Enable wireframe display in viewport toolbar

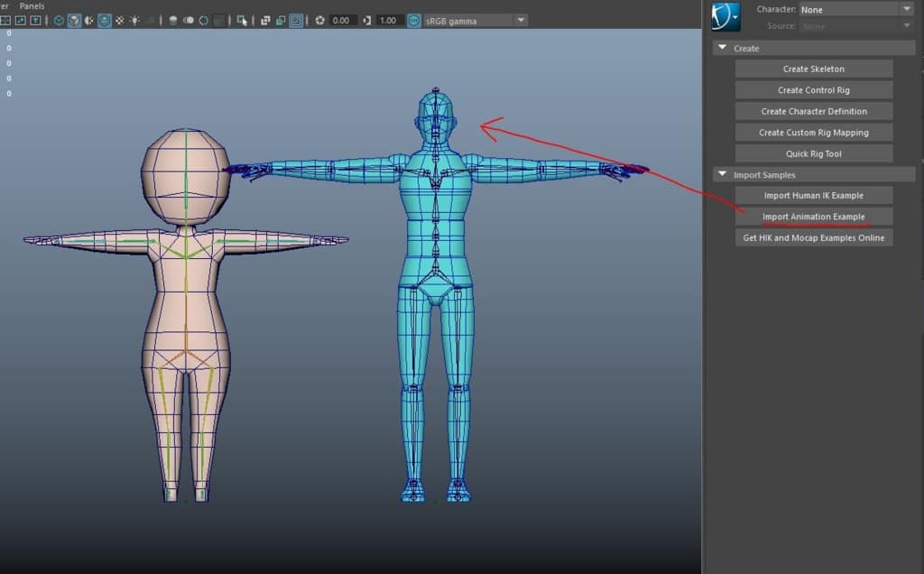pyautogui.click(x=59, y=20)
